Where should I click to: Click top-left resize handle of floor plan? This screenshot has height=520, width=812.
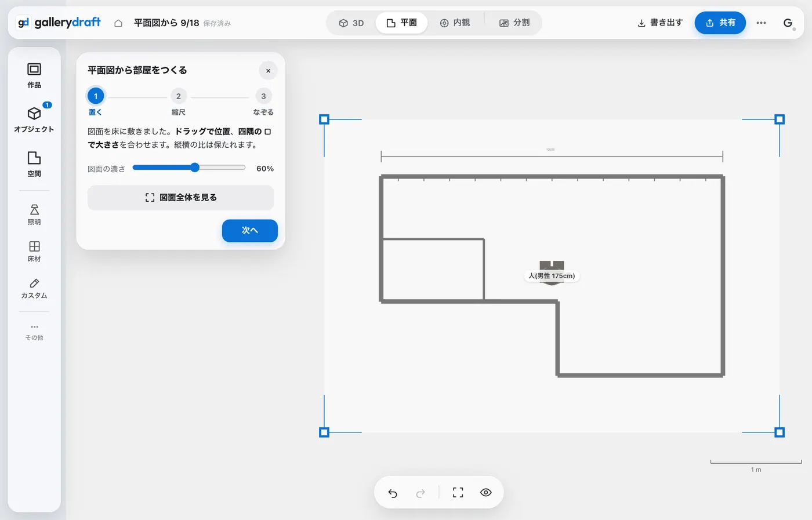pos(324,119)
